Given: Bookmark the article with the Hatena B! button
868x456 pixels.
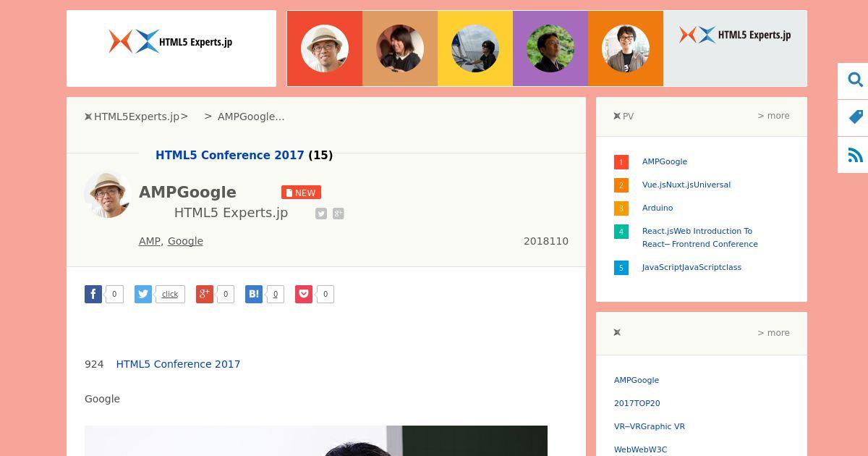Looking at the screenshot, I should (x=254, y=294).
